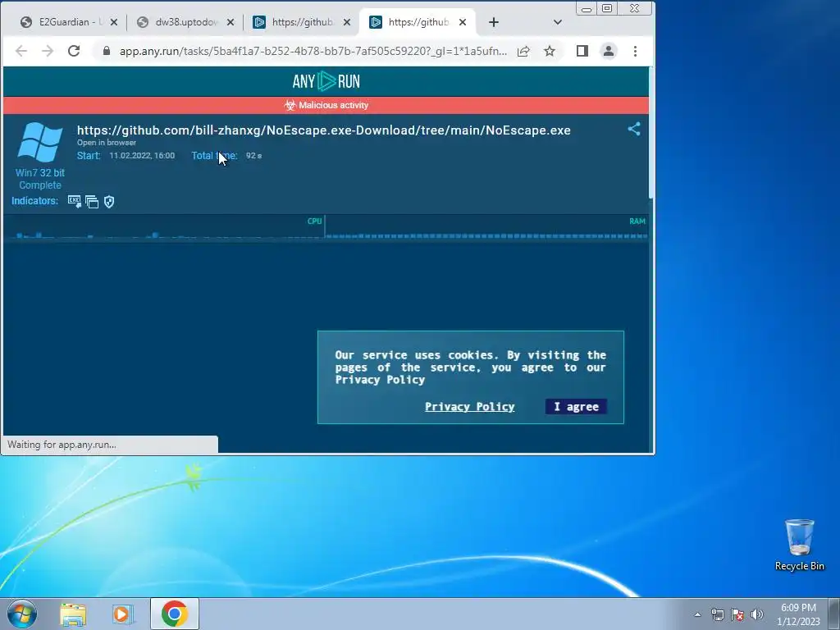Open Chrome side panel icon
Image resolution: width=840 pixels, height=630 pixels.
(x=582, y=51)
